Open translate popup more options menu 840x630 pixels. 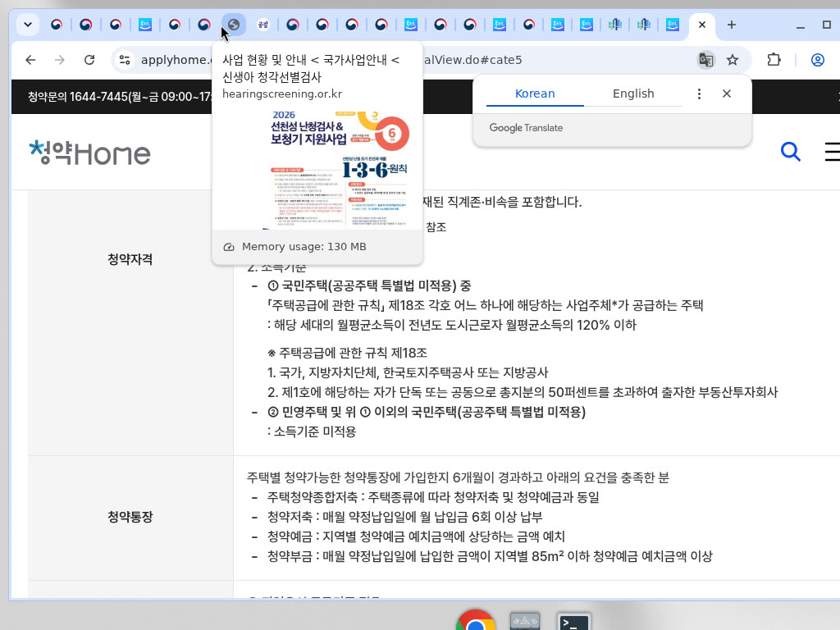click(699, 94)
